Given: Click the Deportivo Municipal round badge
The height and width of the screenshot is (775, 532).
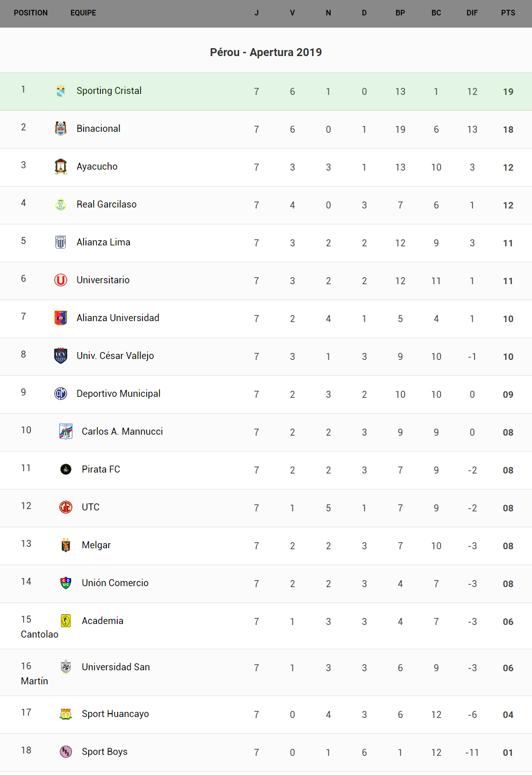Looking at the screenshot, I should [61, 394].
